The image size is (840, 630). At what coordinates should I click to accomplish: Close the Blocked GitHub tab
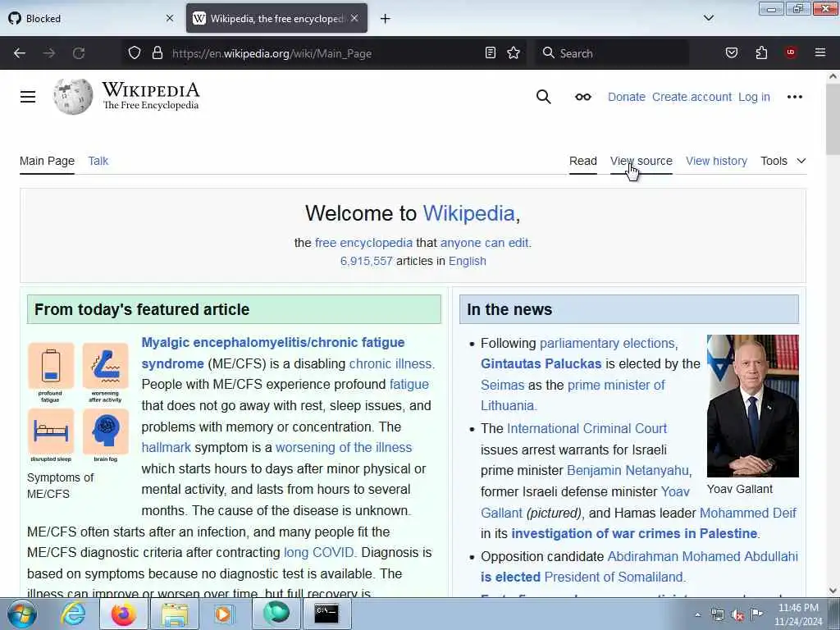point(169,18)
